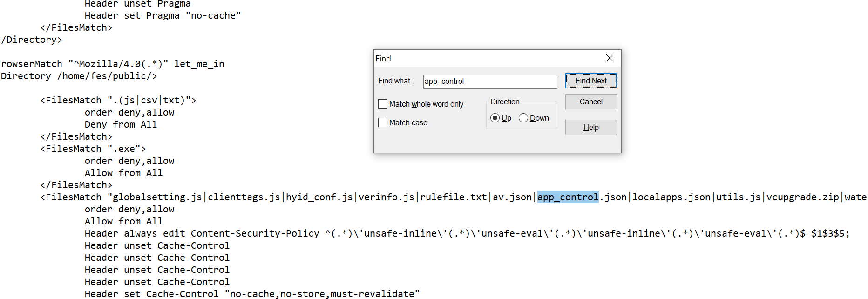Click the BrowserMatch Mozilla/4.0 line
Image resolution: width=868 pixels, height=299 pixels.
pyautogui.click(x=112, y=64)
